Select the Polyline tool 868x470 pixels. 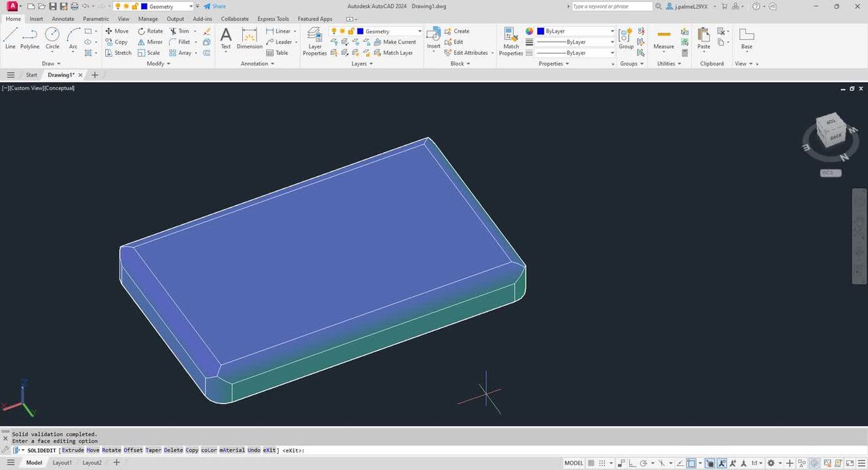click(x=30, y=38)
